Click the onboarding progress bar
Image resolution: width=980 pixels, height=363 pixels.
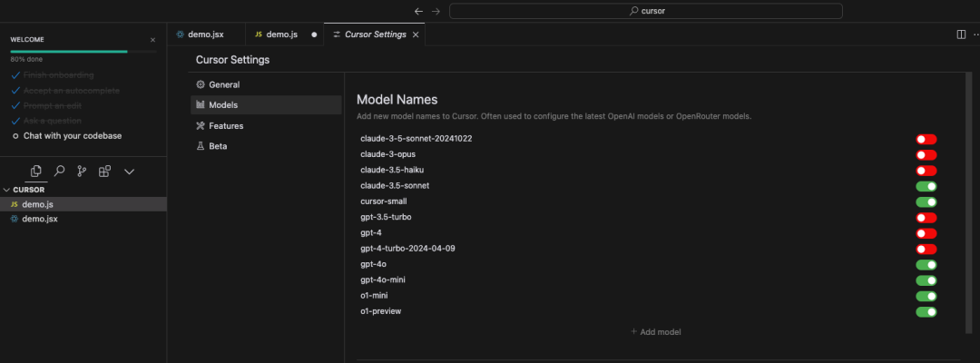[x=83, y=51]
